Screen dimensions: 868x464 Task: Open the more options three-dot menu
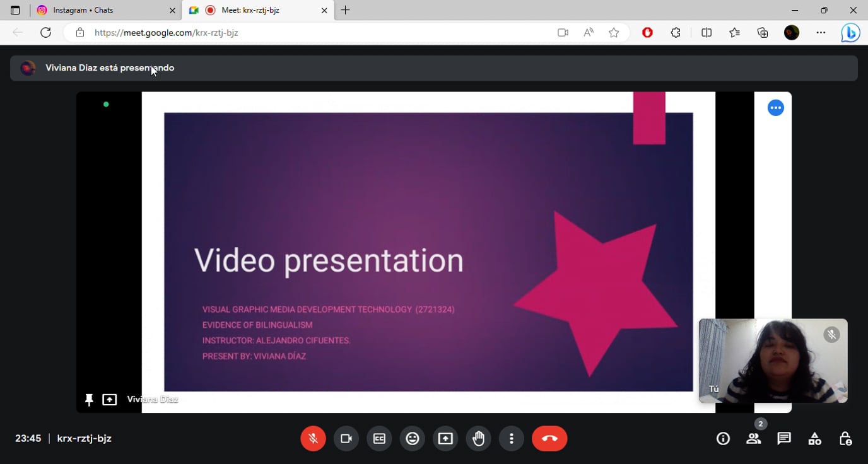[x=512, y=439]
